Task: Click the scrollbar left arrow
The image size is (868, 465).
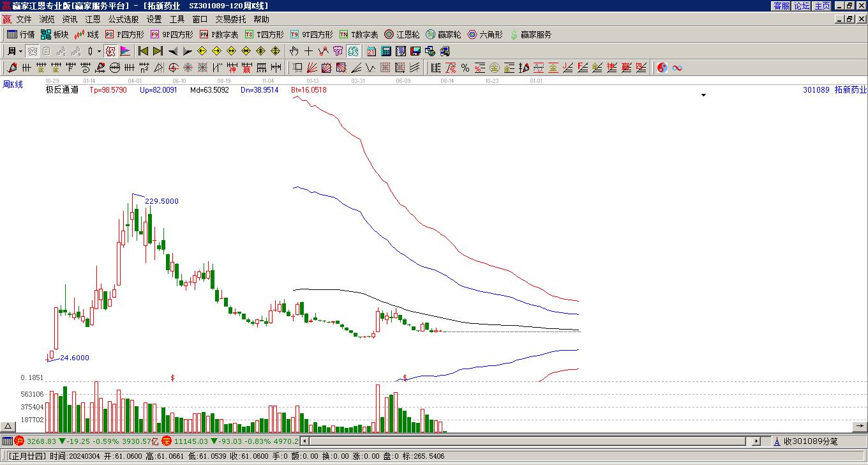Action: tap(304, 441)
